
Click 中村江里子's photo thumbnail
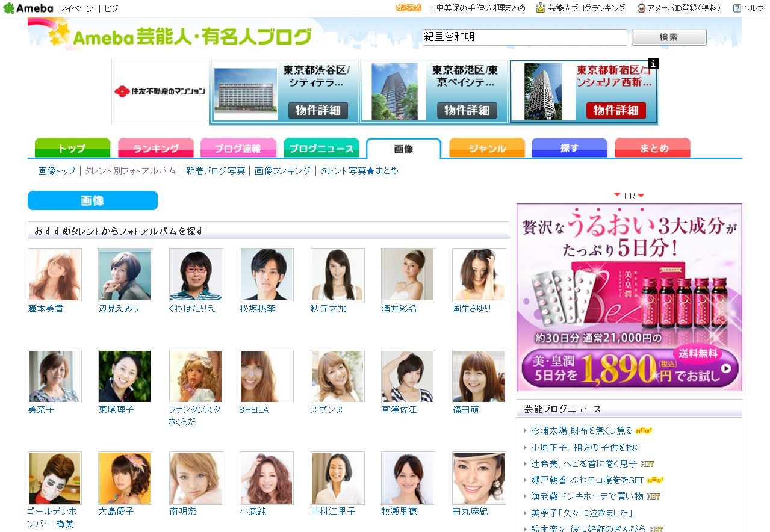[338, 478]
